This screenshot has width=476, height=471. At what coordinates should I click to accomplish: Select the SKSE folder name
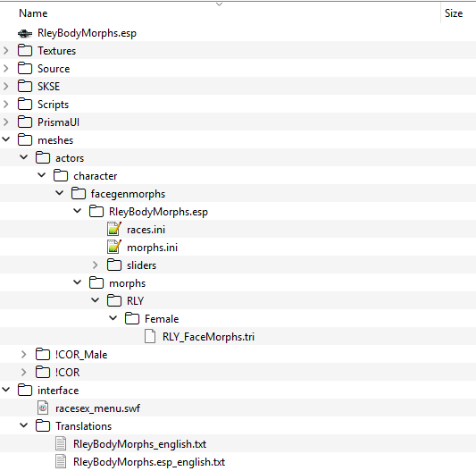click(x=48, y=87)
